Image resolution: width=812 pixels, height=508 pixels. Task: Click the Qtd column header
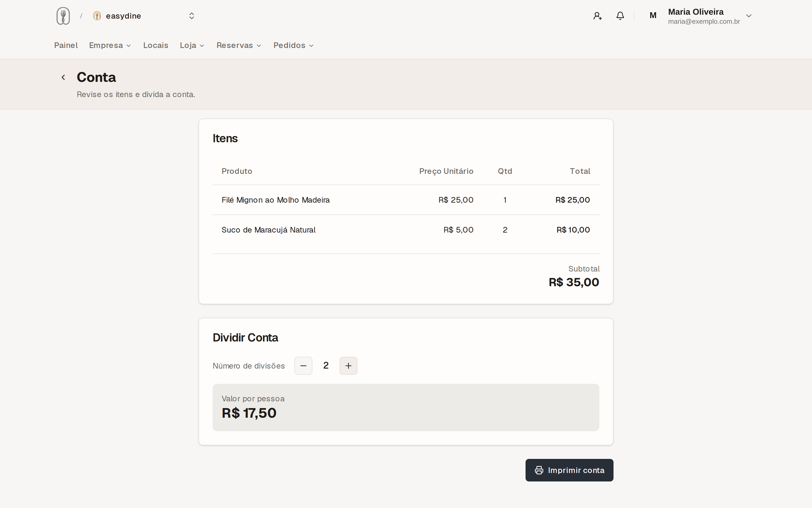tap(505, 171)
